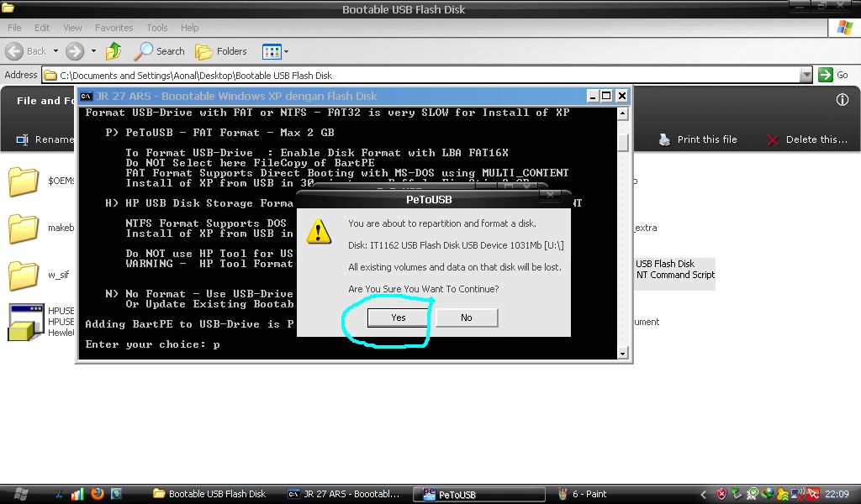Click the Views icon button

click(272, 51)
